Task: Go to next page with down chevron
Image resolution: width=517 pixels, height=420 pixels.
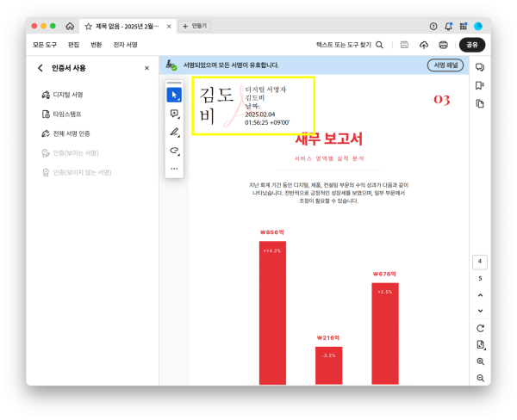Action: click(480, 311)
